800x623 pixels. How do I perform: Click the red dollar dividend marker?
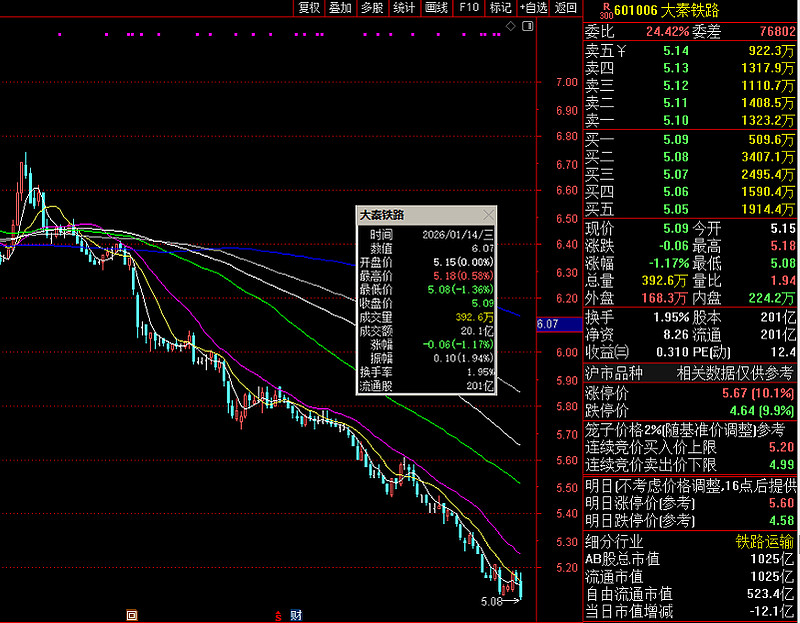pyautogui.click(x=277, y=615)
